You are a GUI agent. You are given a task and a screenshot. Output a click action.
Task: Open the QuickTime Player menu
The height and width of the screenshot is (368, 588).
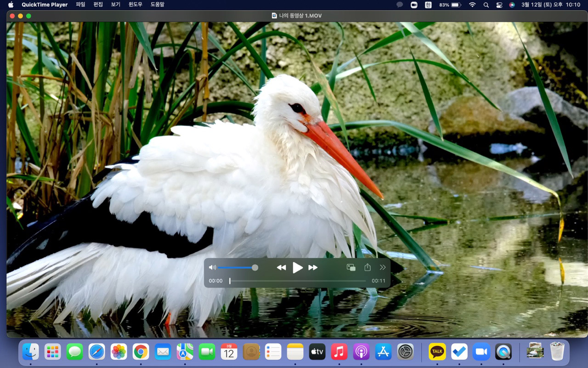45,5
